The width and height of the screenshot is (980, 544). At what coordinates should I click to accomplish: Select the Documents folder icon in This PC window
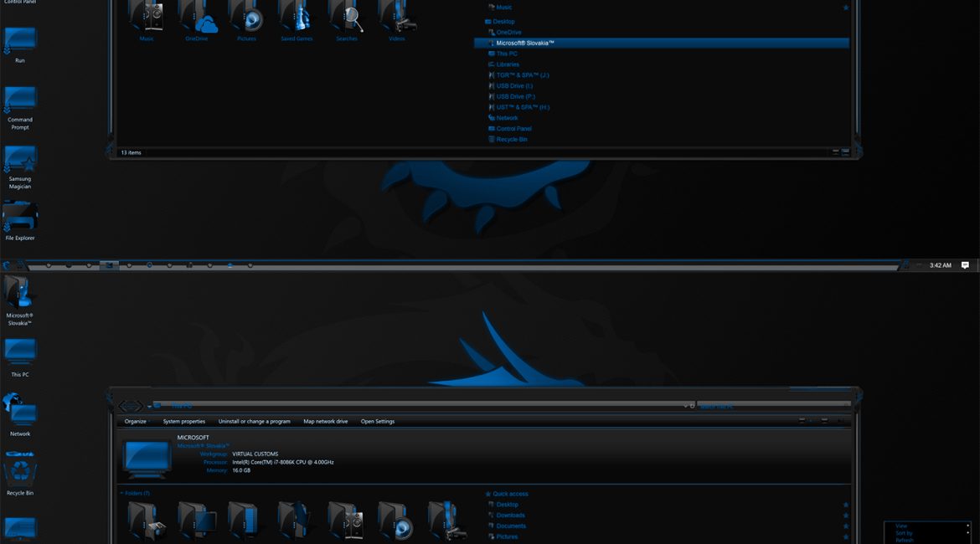click(x=244, y=520)
